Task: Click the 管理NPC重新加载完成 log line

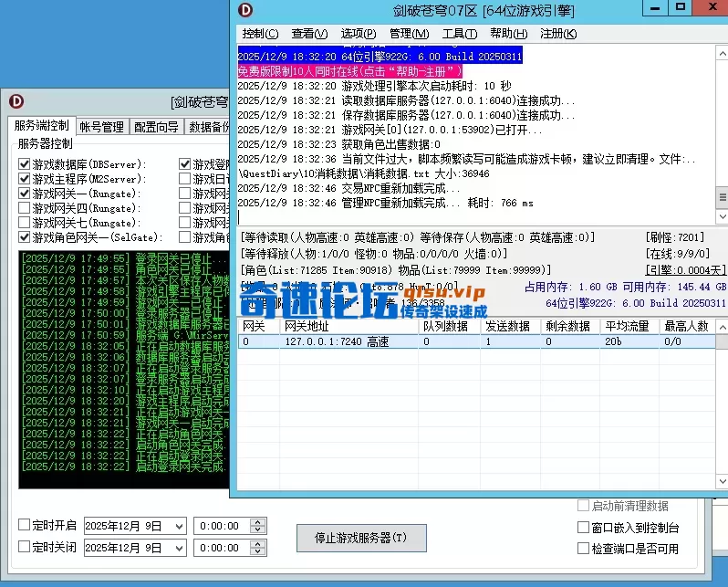Action: click(385, 203)
